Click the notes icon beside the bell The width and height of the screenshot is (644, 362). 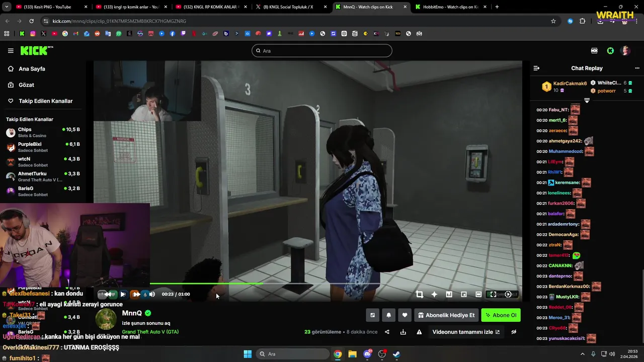[372, 315]
